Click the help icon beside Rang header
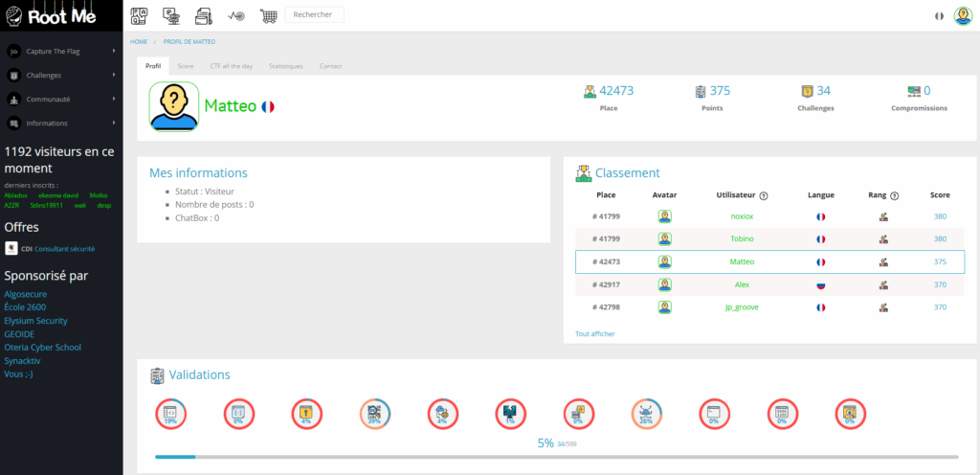The image size is (980, 475). point(894,195)
